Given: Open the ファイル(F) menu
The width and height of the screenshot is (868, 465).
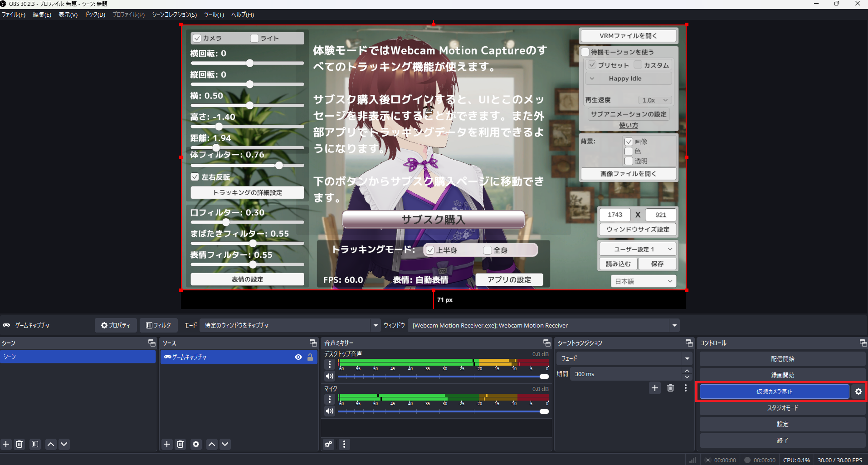Looking at the screenshot, I should [x=14, y=15].
